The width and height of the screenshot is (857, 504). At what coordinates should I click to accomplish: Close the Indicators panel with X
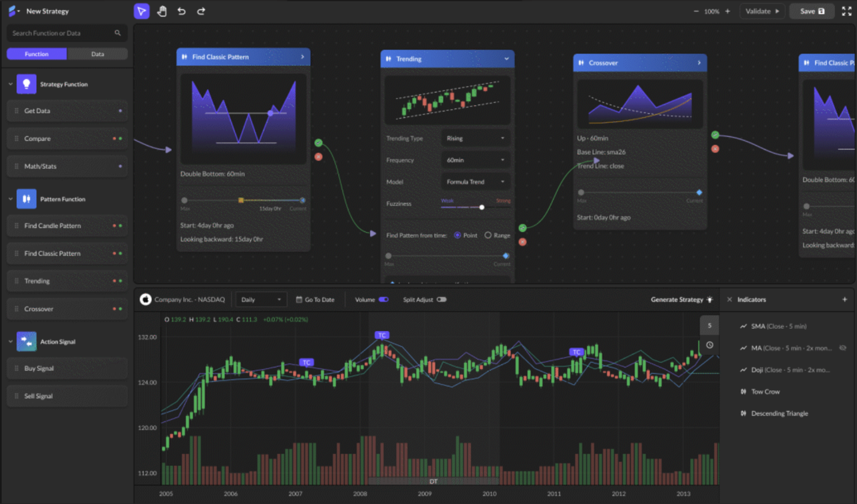coord(729,299)
